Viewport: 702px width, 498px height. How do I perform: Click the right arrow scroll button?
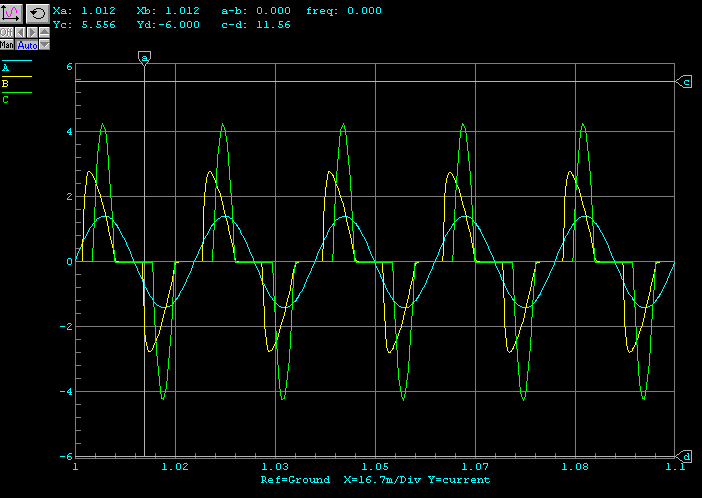pos(32,33)
